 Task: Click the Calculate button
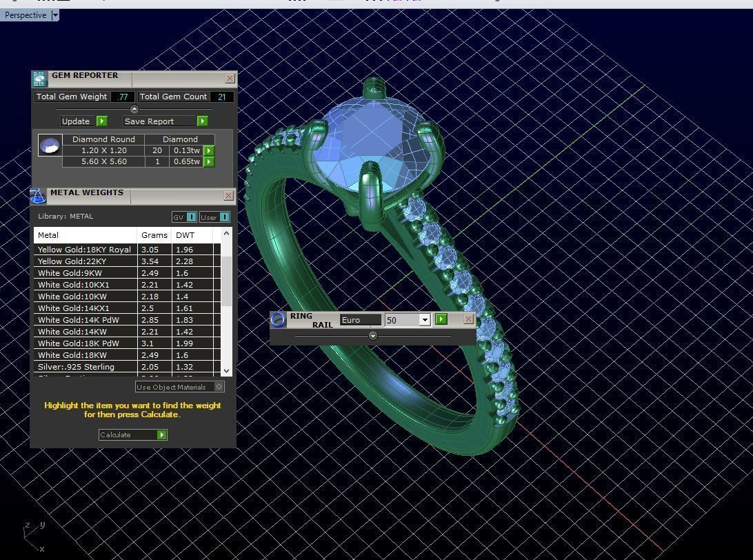tap(133, 434)
